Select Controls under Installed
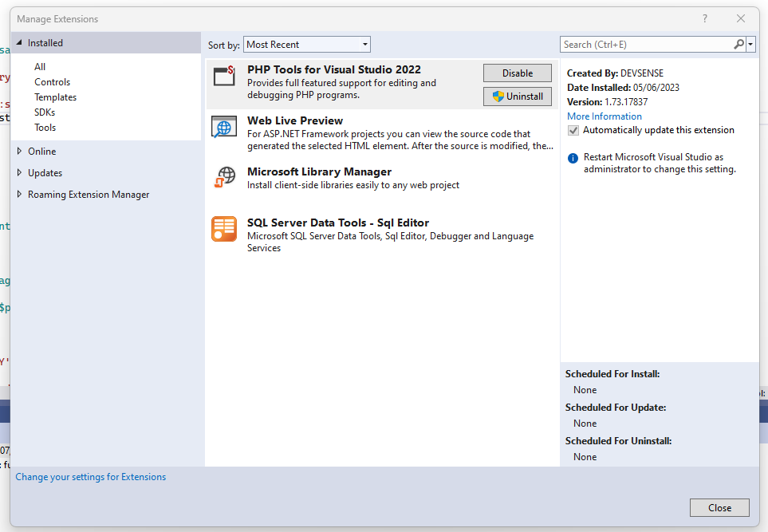 click(52, 82)
